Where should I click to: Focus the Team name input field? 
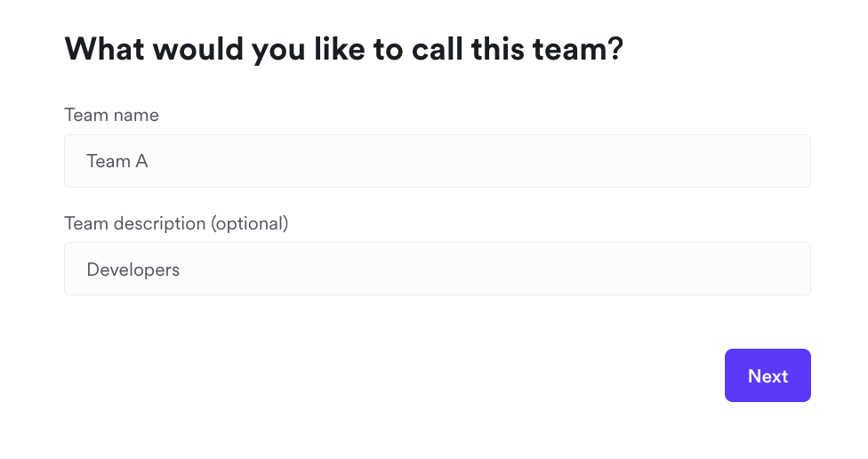point(437,161)
